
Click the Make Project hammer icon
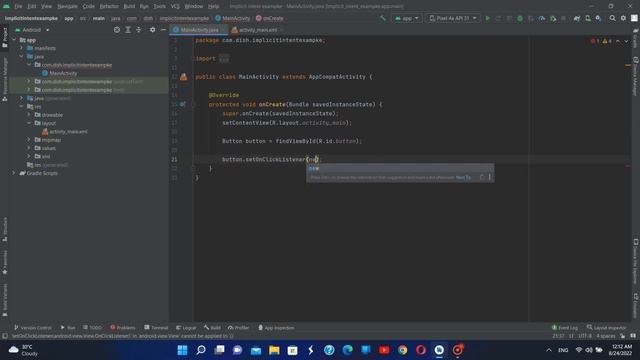(x=382, y=18)
